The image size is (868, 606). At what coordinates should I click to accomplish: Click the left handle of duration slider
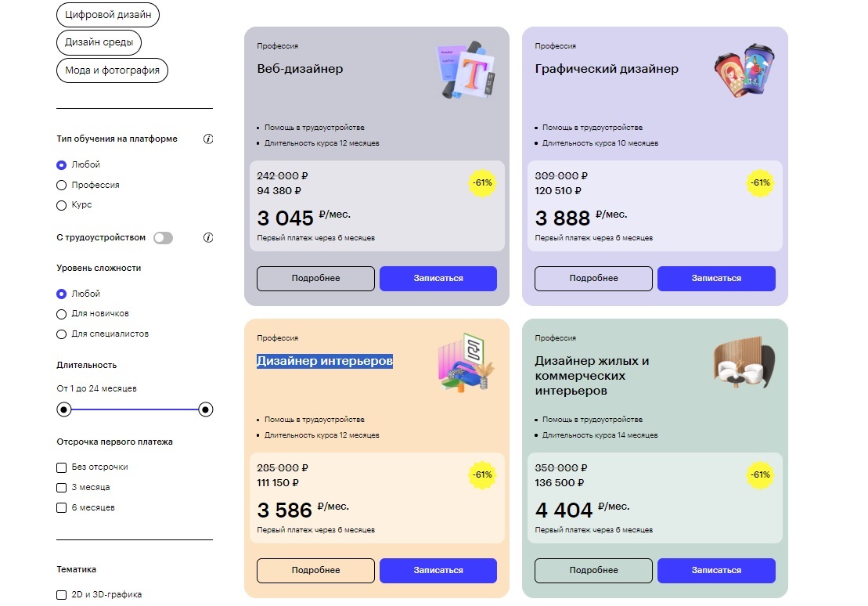pos(64,409)
